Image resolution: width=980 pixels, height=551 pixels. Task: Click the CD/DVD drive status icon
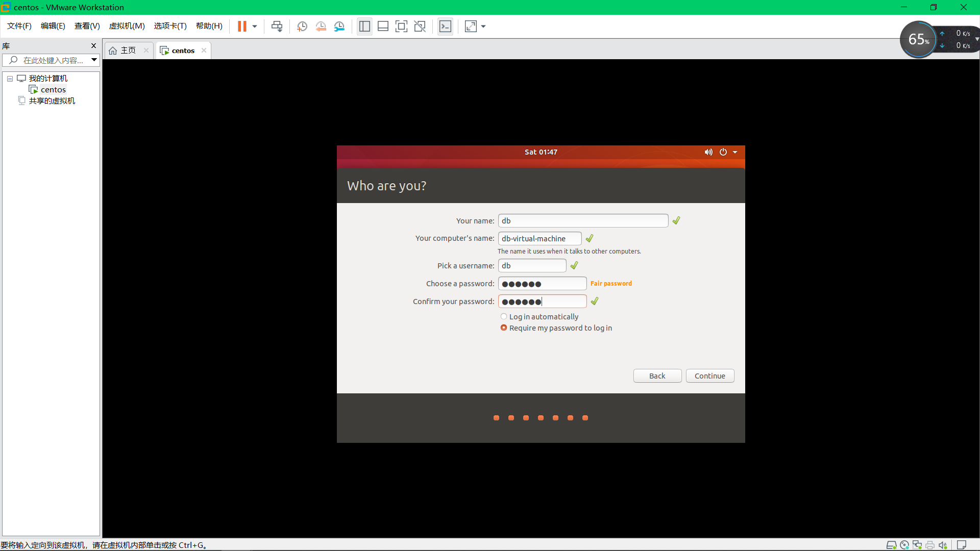click(x=904, y=545)
